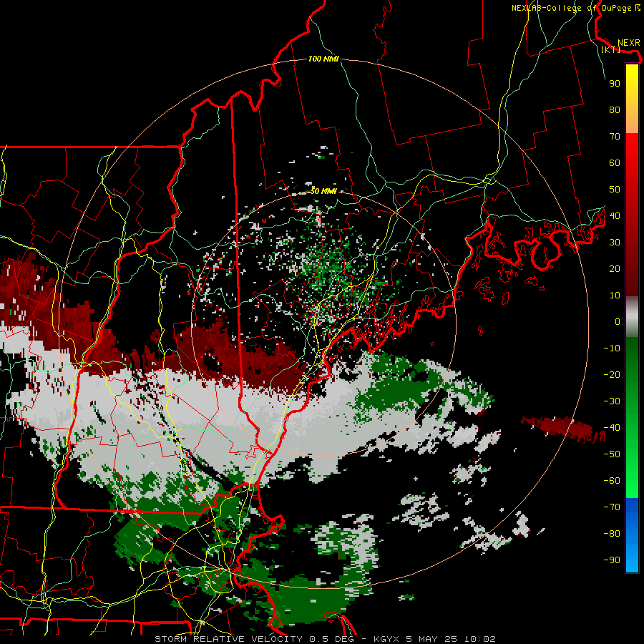The height and width of the screenshot is (644, 644).
Task: Click the -50 knot value on the scale
Action: coord(612,454)
